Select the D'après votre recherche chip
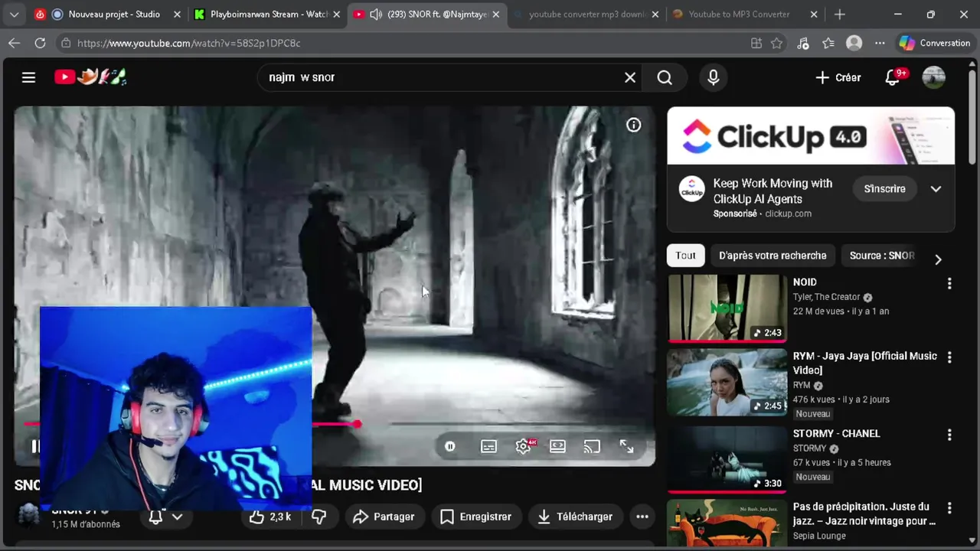980x551 pixels. point(773,256)
